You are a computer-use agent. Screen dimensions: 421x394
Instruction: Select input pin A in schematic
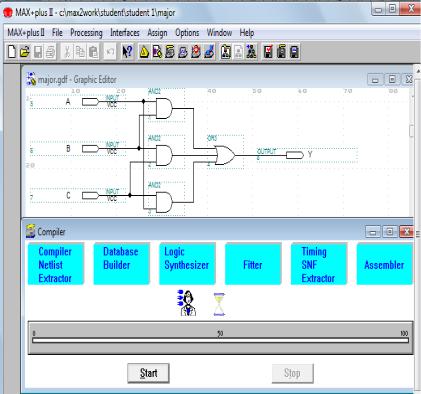91,102
